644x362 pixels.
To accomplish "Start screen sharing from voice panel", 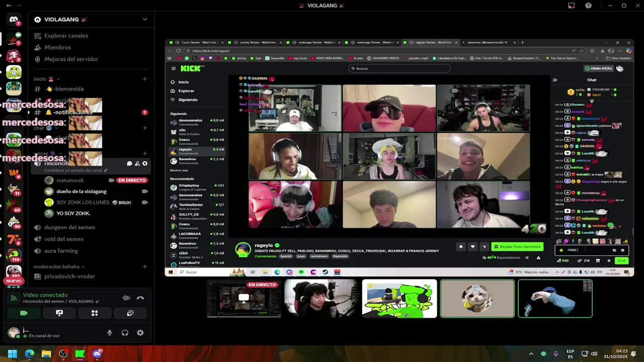I will 59,313.
